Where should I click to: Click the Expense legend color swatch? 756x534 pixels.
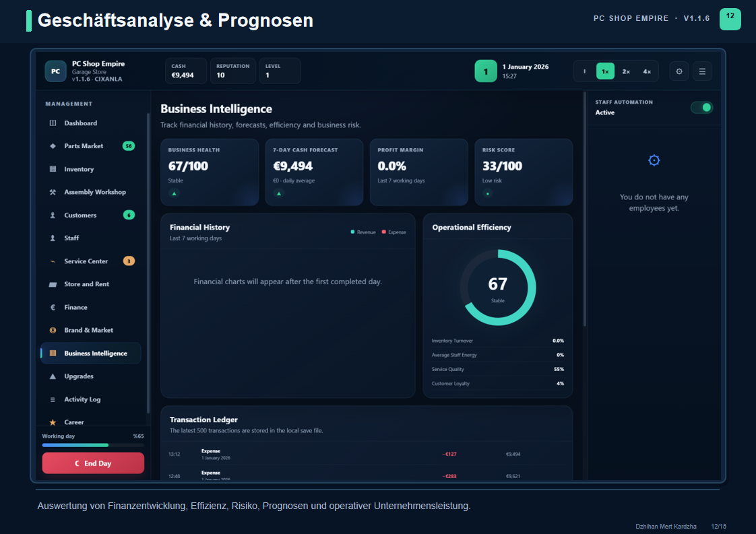(x=384, y=232)
